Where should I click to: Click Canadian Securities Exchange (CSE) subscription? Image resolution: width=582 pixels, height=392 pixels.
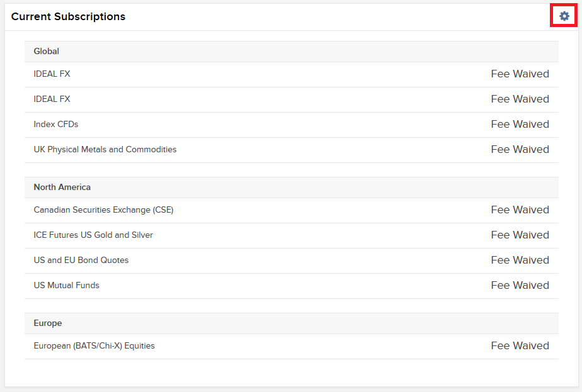103,210
